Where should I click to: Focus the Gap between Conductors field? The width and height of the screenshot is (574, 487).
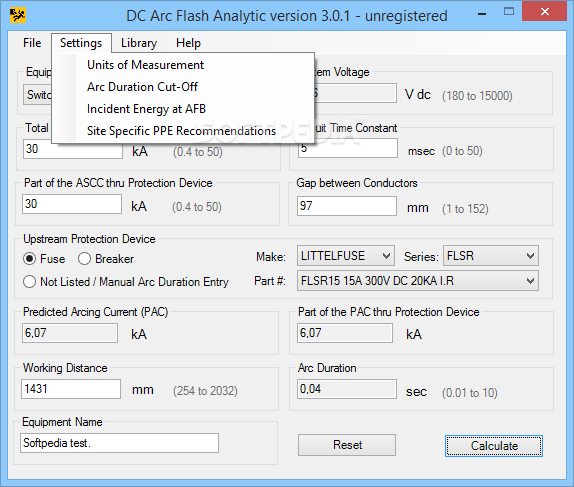pos(347,206)
